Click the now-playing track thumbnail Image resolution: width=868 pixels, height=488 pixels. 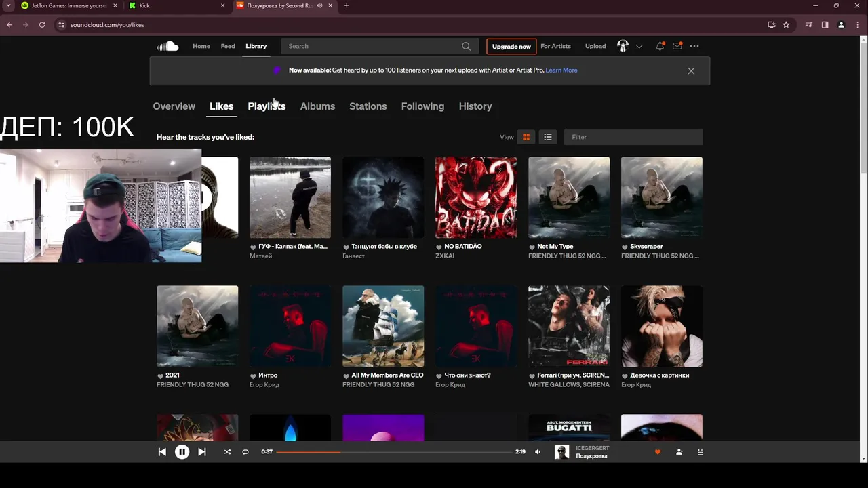[x=561, y=452]
